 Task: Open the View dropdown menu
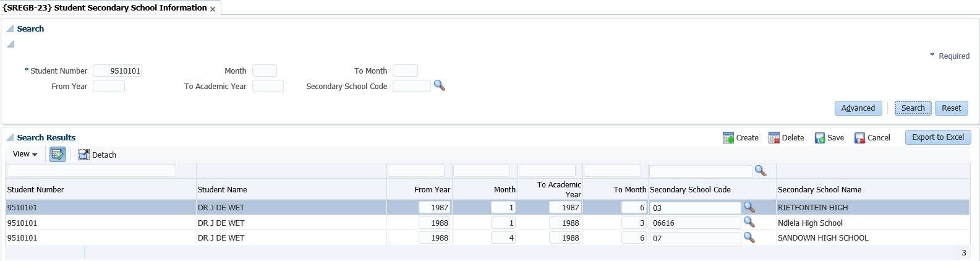click(x=25, y=154)
